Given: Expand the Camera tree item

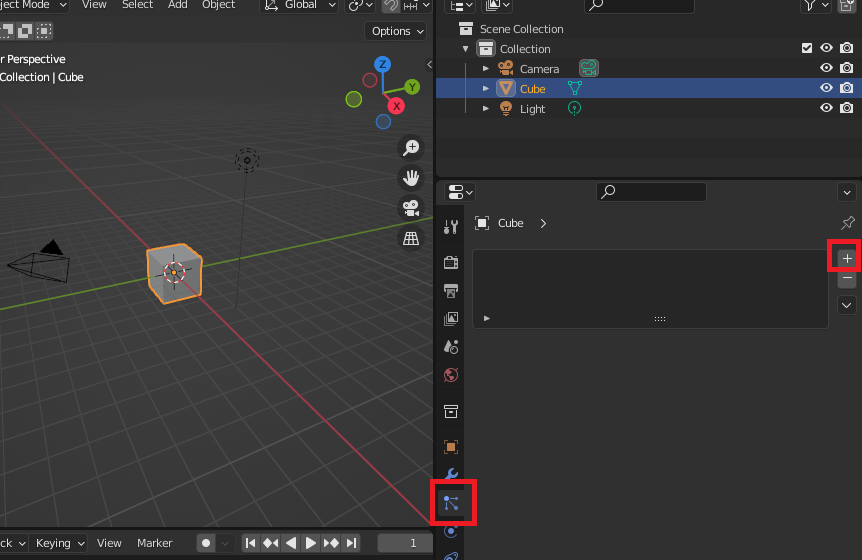Looking at the screenshot, I should point(485,69).
